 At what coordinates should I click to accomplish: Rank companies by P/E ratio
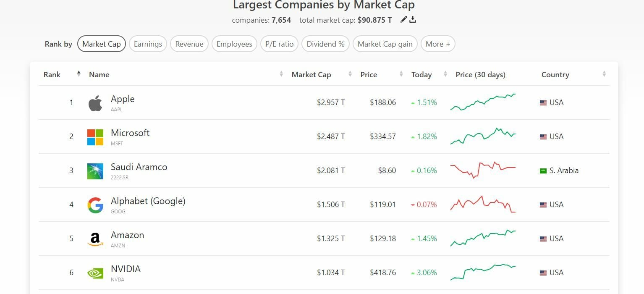(x=279, y=44)
